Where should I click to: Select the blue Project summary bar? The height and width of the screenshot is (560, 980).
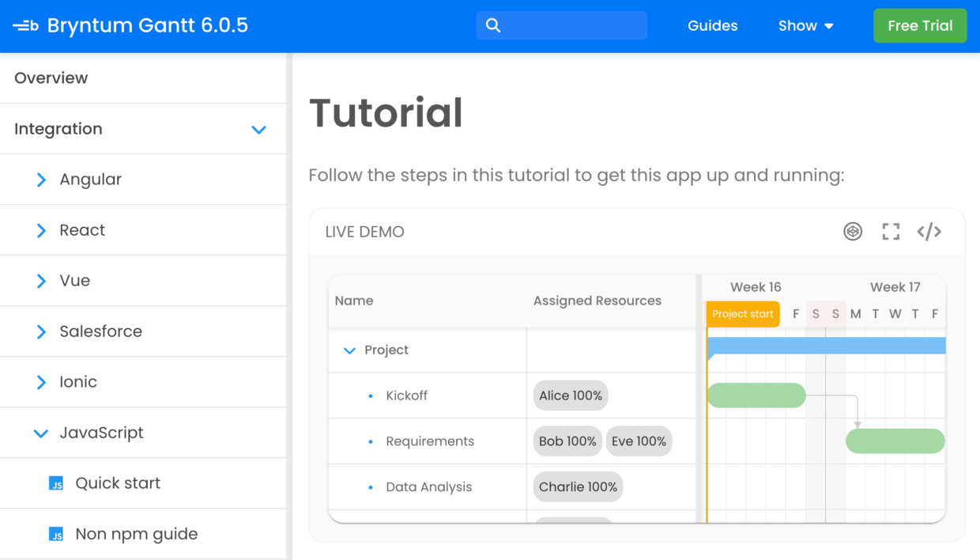coord(827,346)
